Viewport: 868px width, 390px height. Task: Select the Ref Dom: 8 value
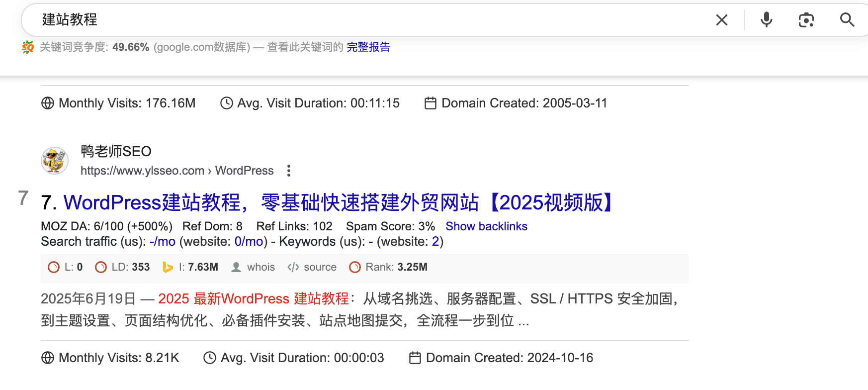[212, 226]
